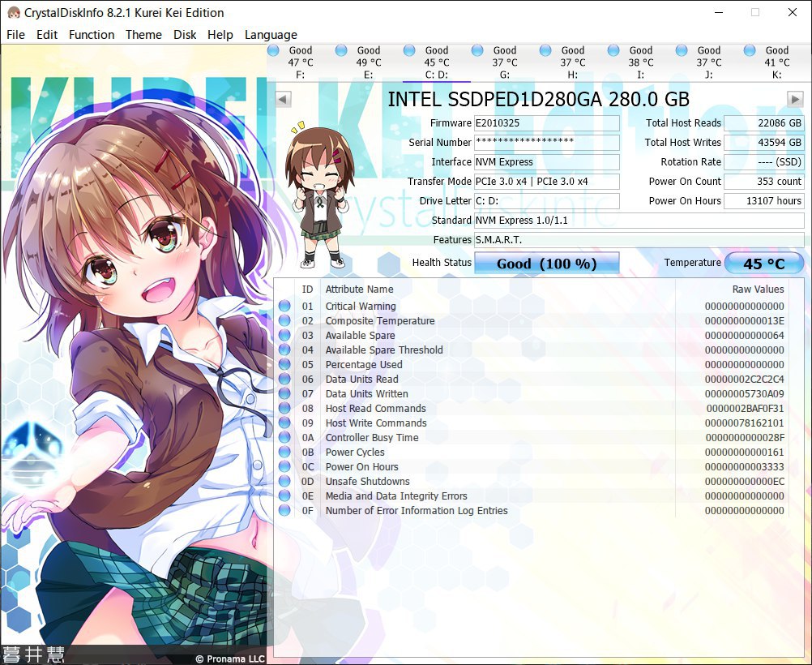This screenshot has width=812, height=665.
Task: Select disk J: tab
Action: coord(709,62)
